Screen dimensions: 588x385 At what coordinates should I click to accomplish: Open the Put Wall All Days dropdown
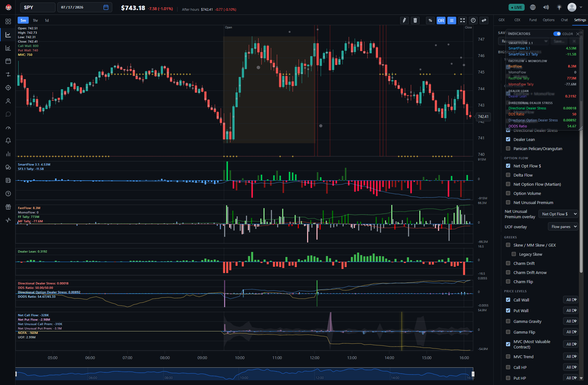click(x=571, y=311)
